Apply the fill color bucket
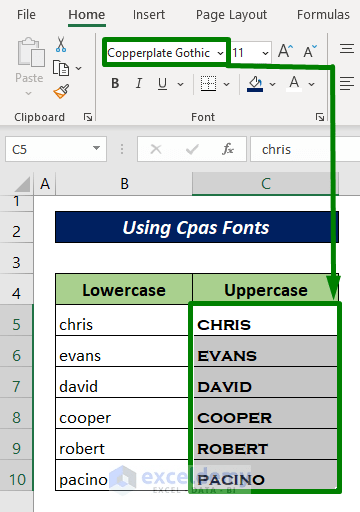Viewport: 360px width, 512px height. [x=255, y=84]
